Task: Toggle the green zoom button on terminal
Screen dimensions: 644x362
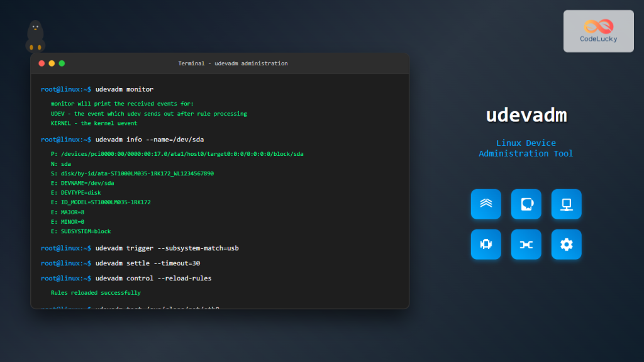Action: point(61,63)
